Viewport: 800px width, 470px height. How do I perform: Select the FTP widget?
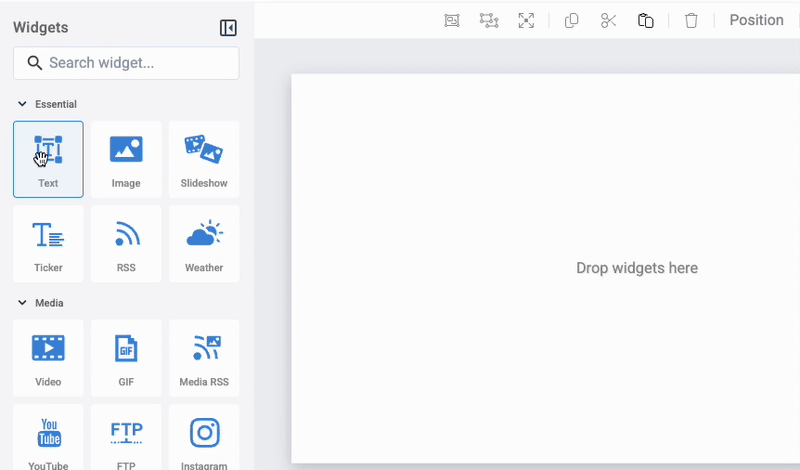(126, 438)
